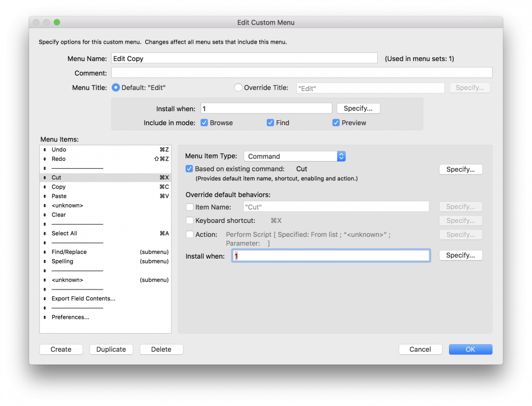Click the reorder handle next to Preferences...
The width and height of the screenshot is (532, 406).
(x=45, y=318)
